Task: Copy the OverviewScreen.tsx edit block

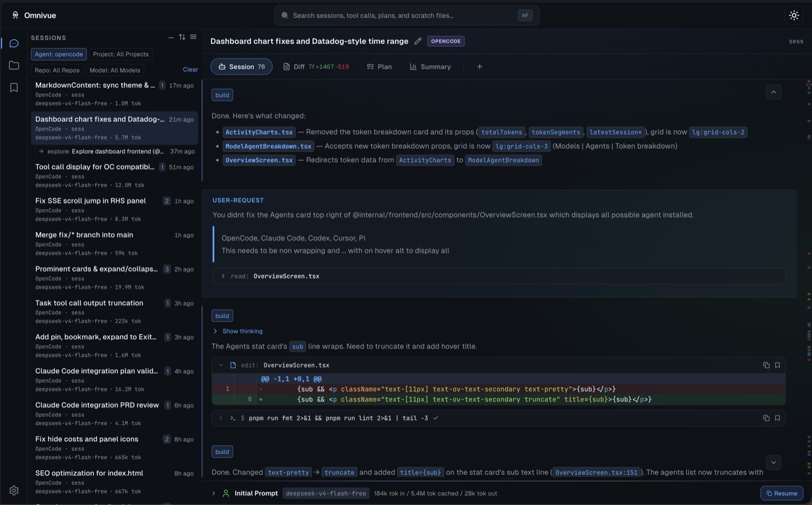Action: tap(766, 365)
